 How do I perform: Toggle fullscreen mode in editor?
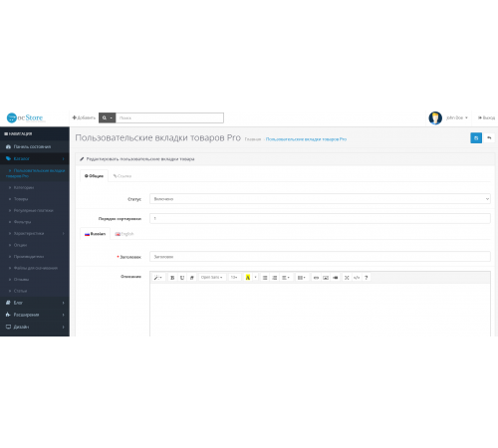[x=347, y=278]
